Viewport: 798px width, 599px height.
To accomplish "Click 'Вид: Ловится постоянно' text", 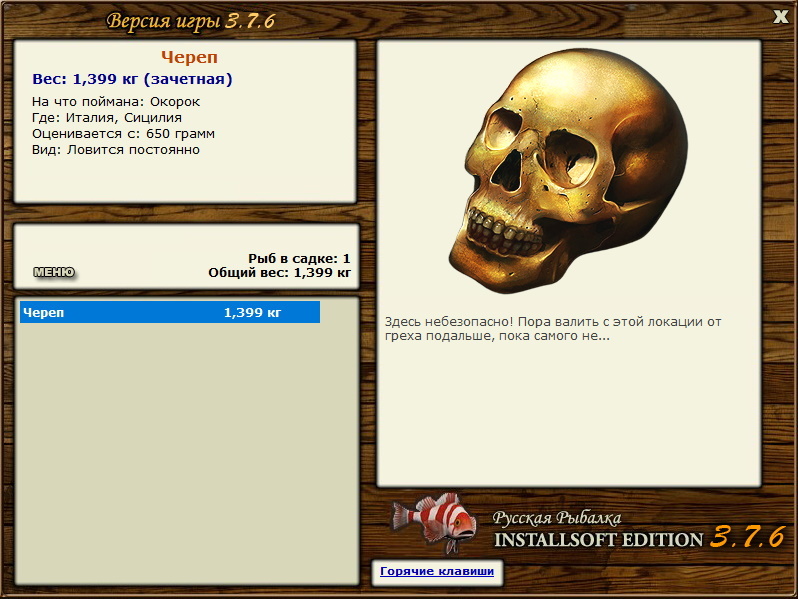I will tap(116, 150).
